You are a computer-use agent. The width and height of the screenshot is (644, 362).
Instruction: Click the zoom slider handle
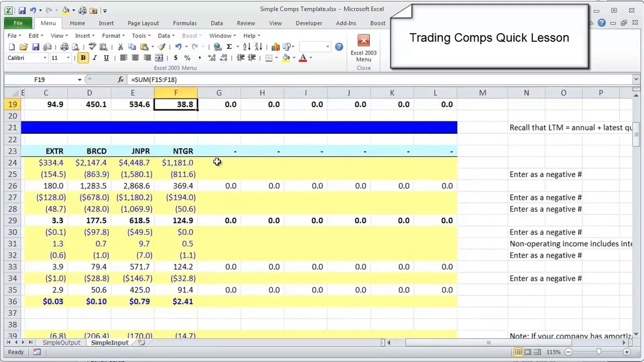coord(599,352)
